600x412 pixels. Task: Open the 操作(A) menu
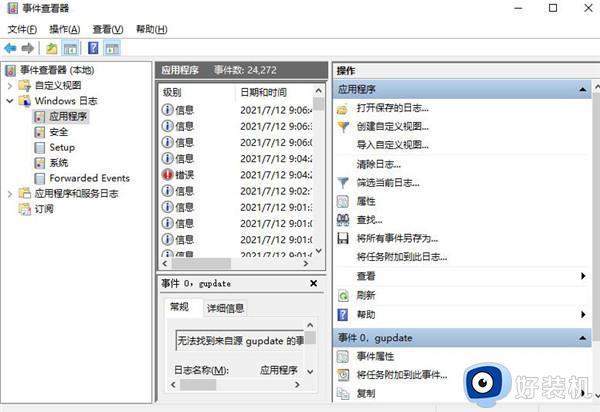coord(64,29)
